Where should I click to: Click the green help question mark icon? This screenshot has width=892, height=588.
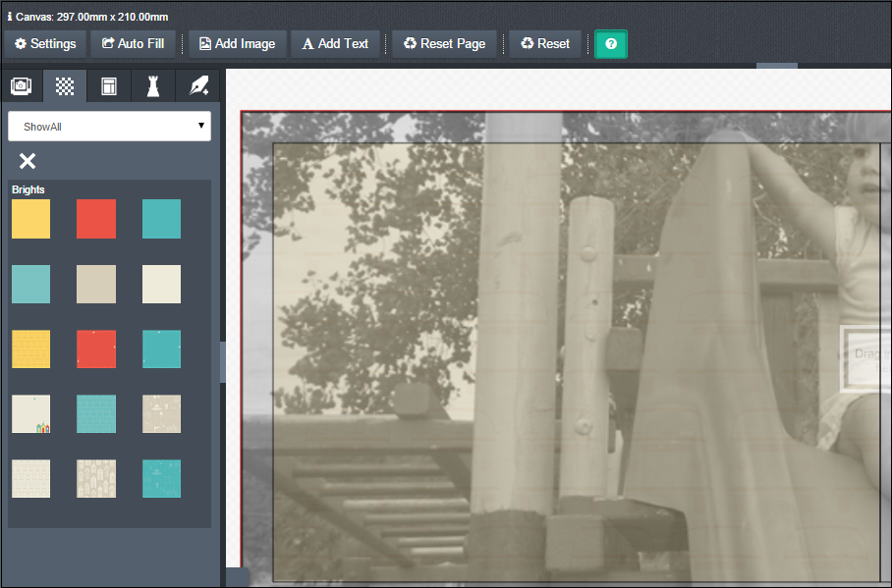[x=611, y=44]
